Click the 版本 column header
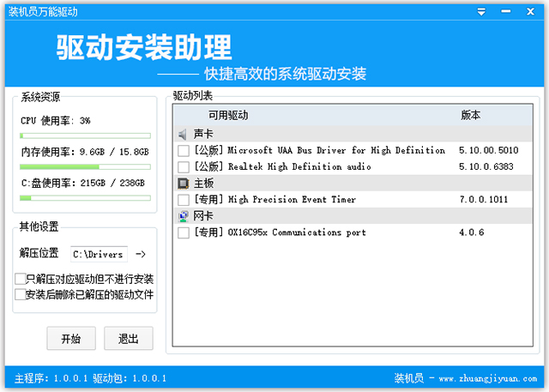 pyautogui.click(x=471, y=115)
